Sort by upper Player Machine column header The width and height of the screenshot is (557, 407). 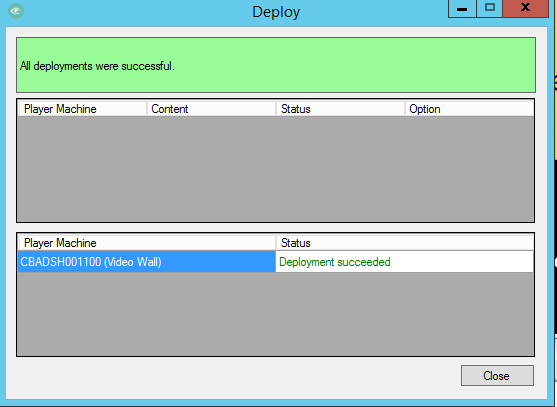click(x=82, y=109)
